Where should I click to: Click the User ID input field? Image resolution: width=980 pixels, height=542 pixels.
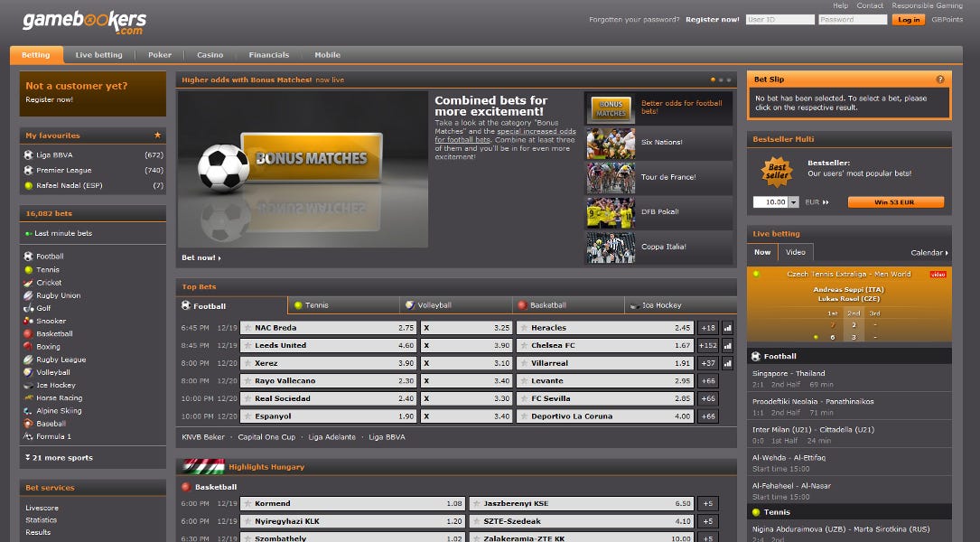(780, 19)
